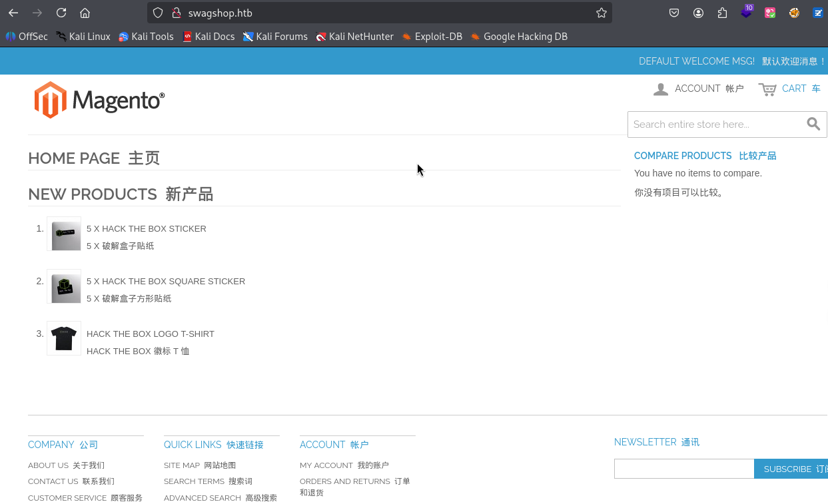Click the orange cookie extension icon
The width and height of the screenshot is (828, 504).
click(794, 13)
